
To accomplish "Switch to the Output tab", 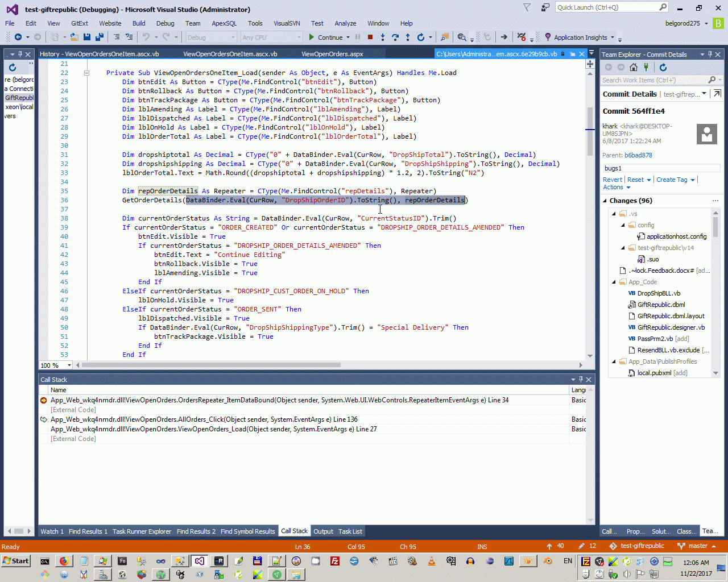I will pos(323,531).
